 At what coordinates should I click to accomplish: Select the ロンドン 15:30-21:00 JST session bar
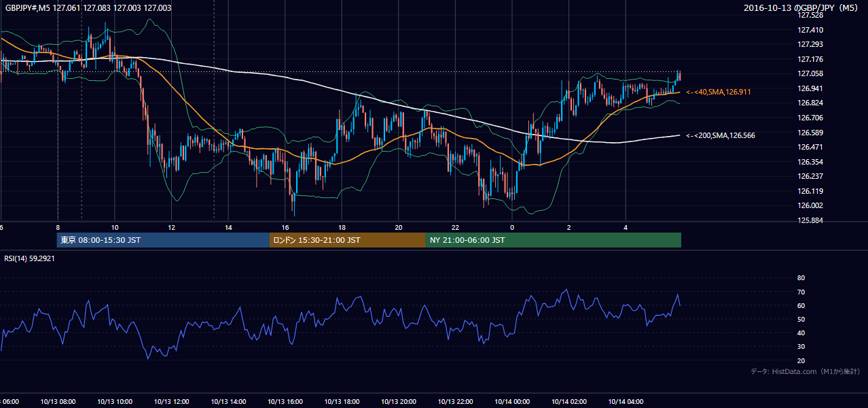point(348,240)
